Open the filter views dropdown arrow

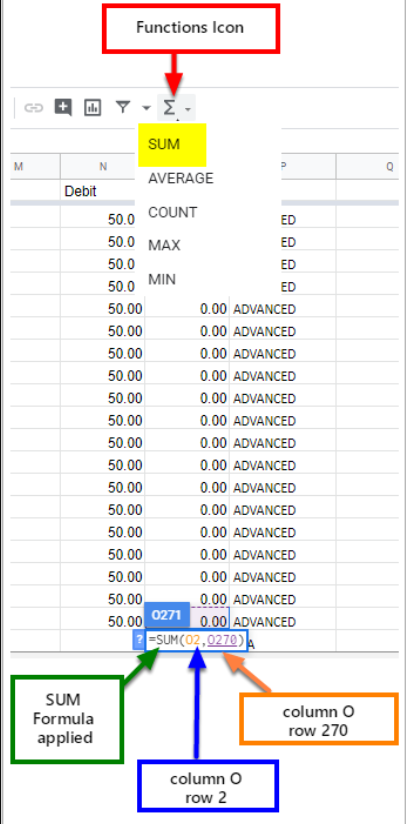coord(146,108)
